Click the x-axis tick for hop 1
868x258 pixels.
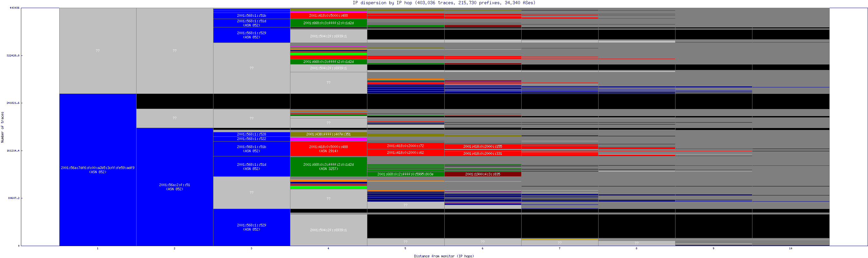tap(98, 248)
